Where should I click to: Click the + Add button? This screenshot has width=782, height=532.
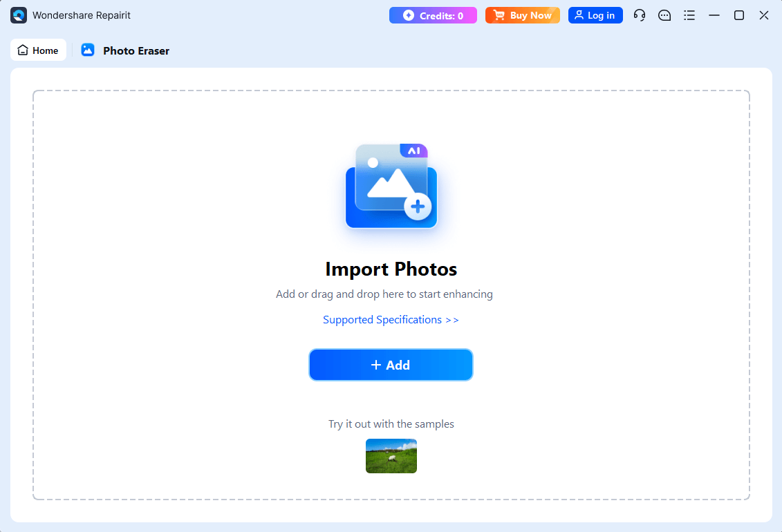(391, 365)
